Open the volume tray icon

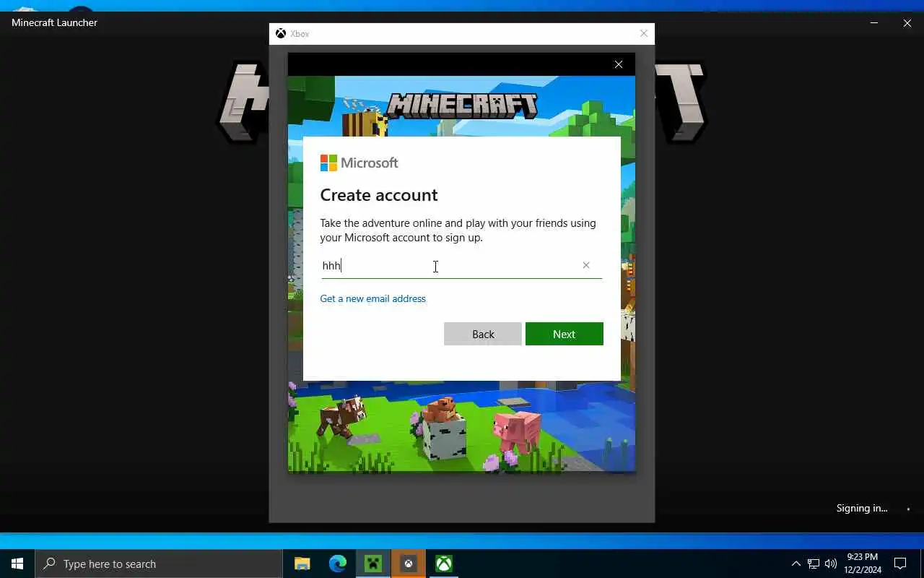[x=831, y=564]
